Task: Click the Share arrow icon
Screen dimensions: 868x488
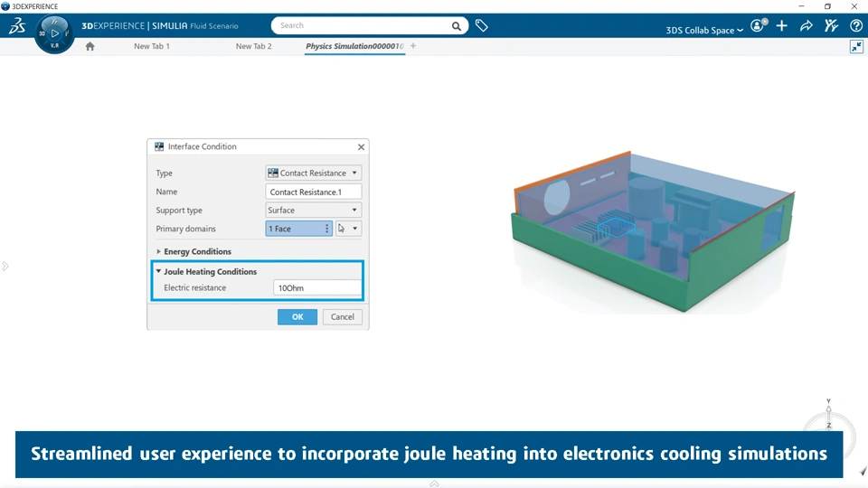Action: (x=806, y=25)
